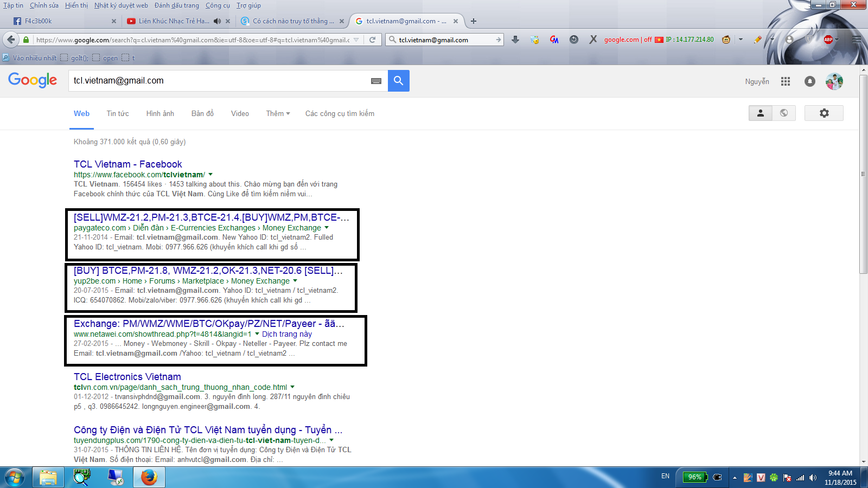Open the Adblock Plus ABP icon

click(828, 40)
